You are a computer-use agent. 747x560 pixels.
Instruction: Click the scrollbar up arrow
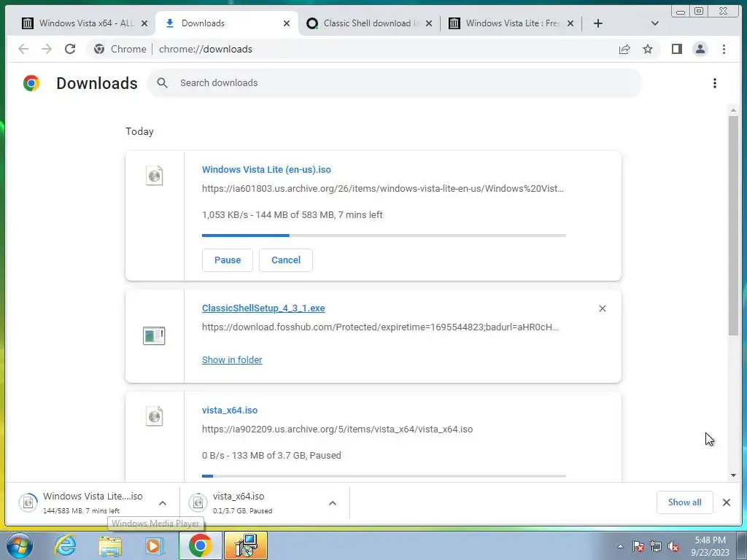click(733, 111)
